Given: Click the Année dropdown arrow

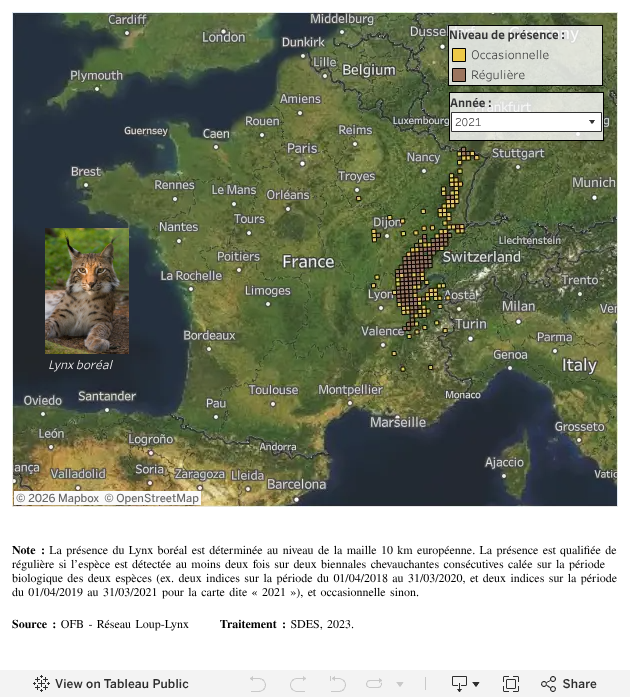Looking at the screenshot, I should pos(592,122).
